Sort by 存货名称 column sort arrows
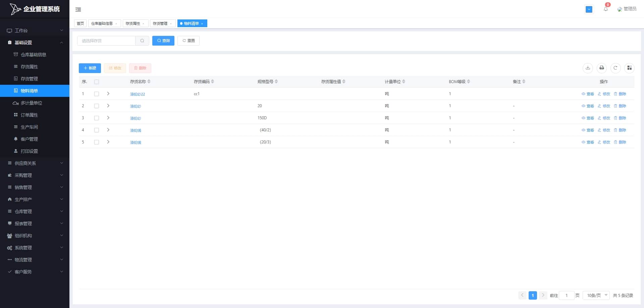This screenshot has width=644, height=308. 149,82
